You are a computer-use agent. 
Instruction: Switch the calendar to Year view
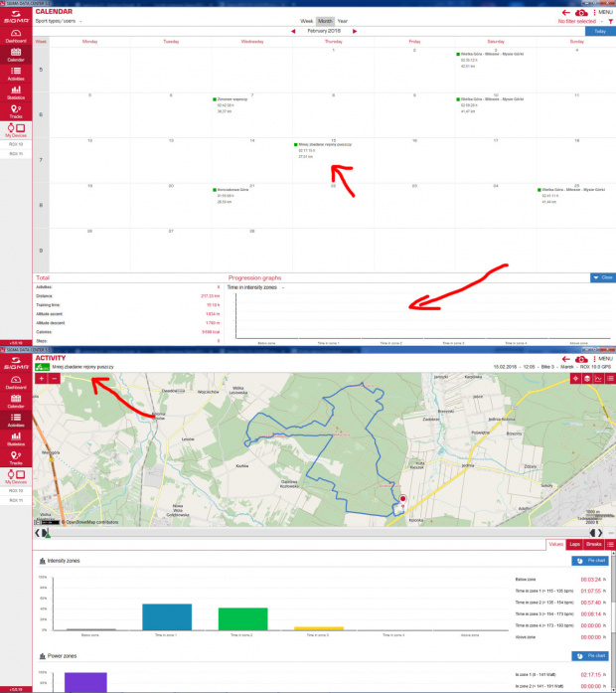[x=343, y=20]
